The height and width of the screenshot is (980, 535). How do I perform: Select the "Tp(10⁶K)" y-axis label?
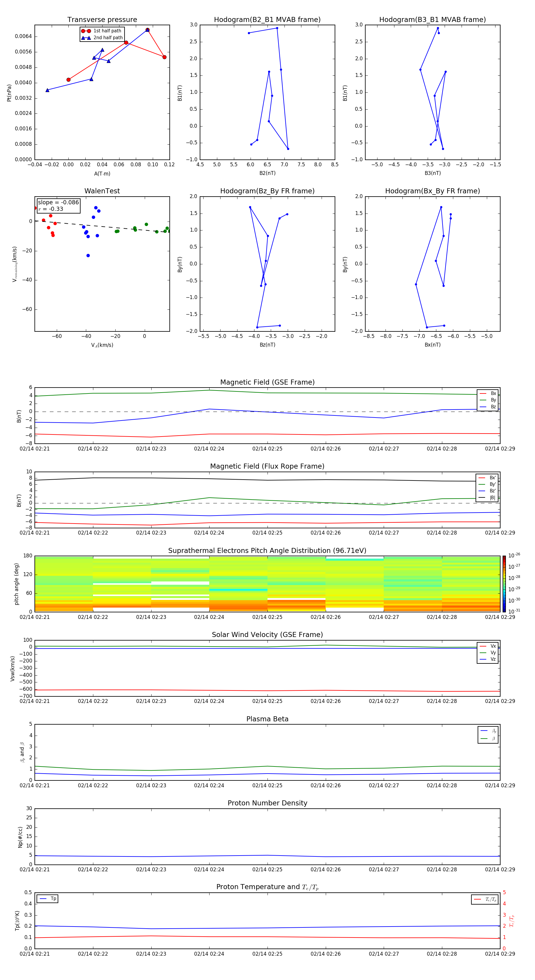tap(17, 921)
